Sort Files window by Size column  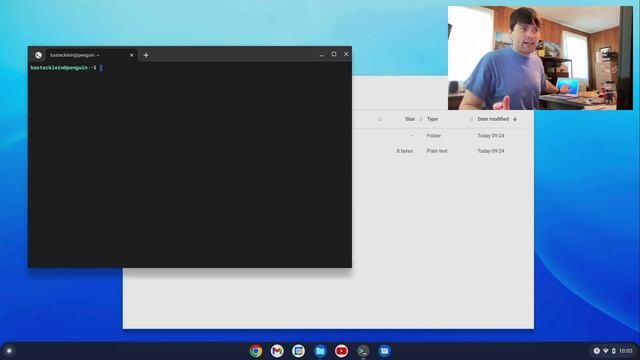(410, 119)
